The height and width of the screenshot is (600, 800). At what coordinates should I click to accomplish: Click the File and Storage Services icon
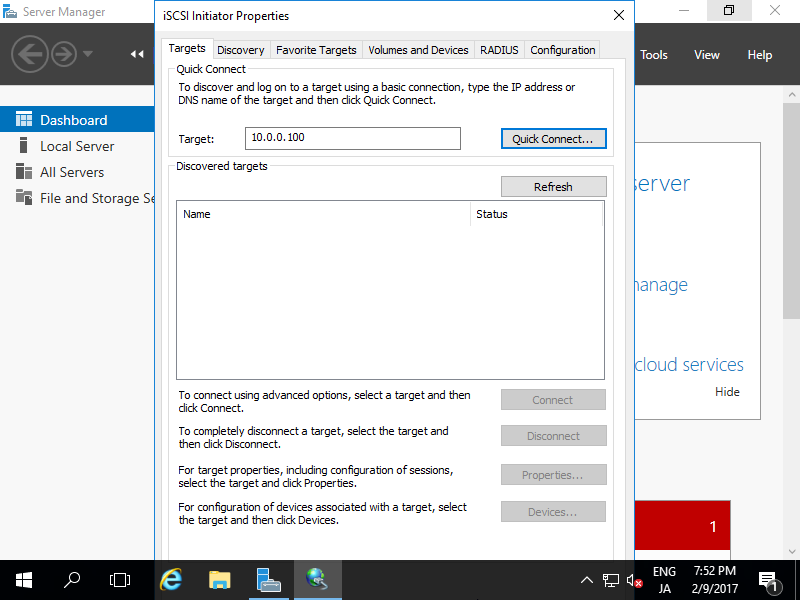pos(23,197)
